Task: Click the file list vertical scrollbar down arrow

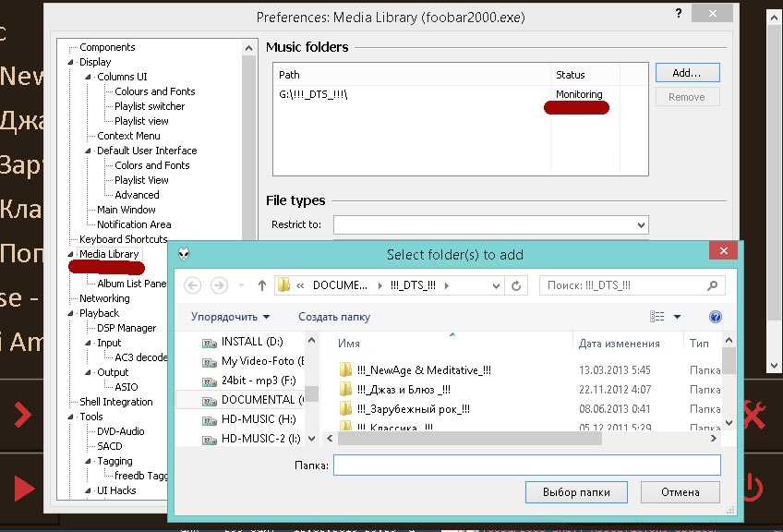Action: [x=729, y=423]
